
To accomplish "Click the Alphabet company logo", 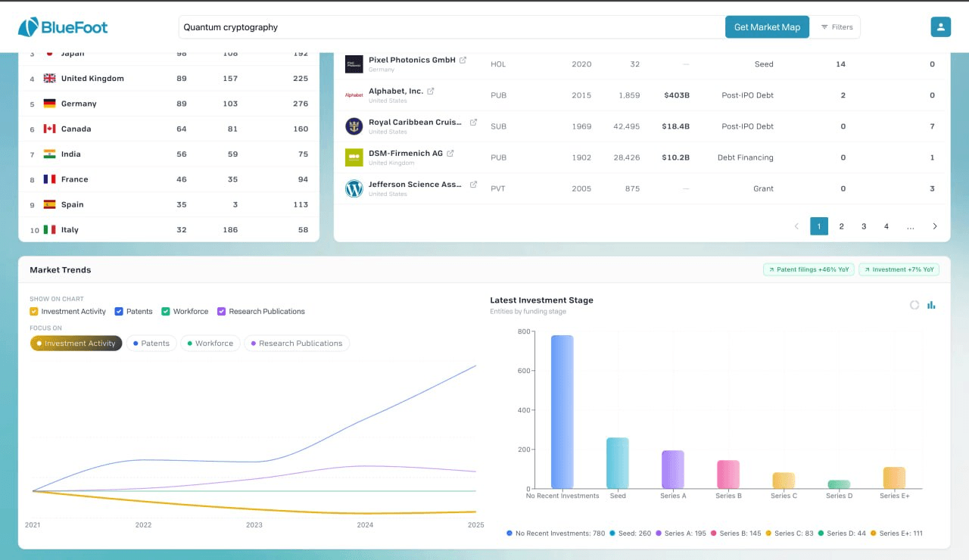I will click(x=354, y=95).
